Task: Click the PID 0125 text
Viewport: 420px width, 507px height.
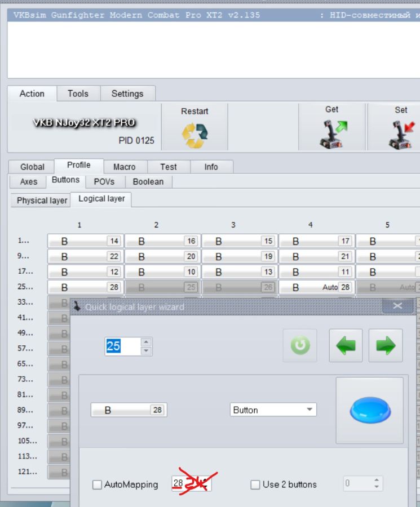Action: pyautogui.click(x=136, y=141)
